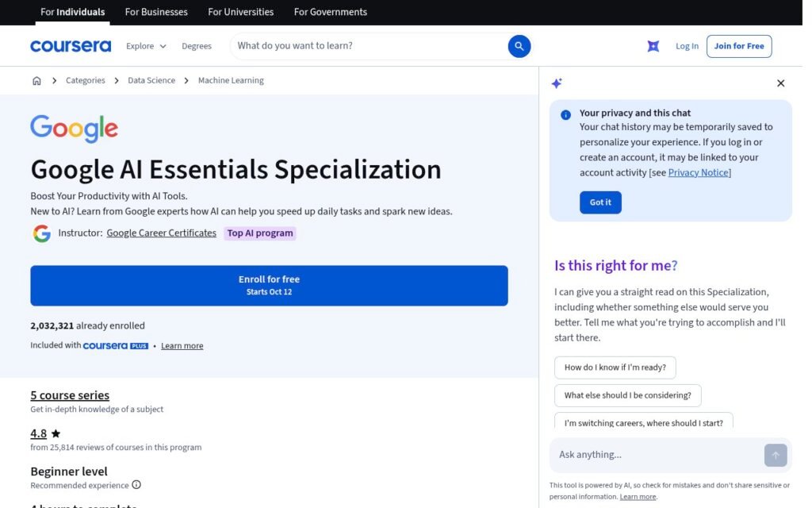Click the 4.8 rating link

(x=38, y=433)
